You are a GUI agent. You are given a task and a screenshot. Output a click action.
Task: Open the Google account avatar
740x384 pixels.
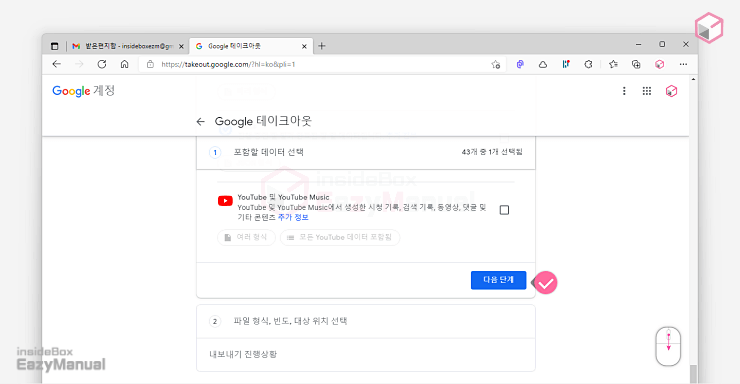point(671,91)
